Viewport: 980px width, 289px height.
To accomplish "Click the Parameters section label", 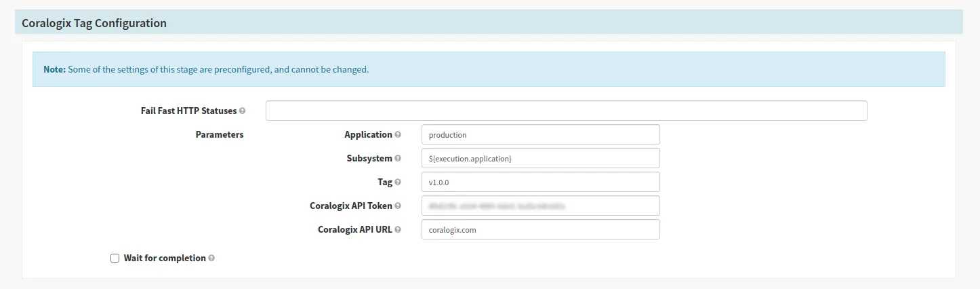I will (220, 134).
